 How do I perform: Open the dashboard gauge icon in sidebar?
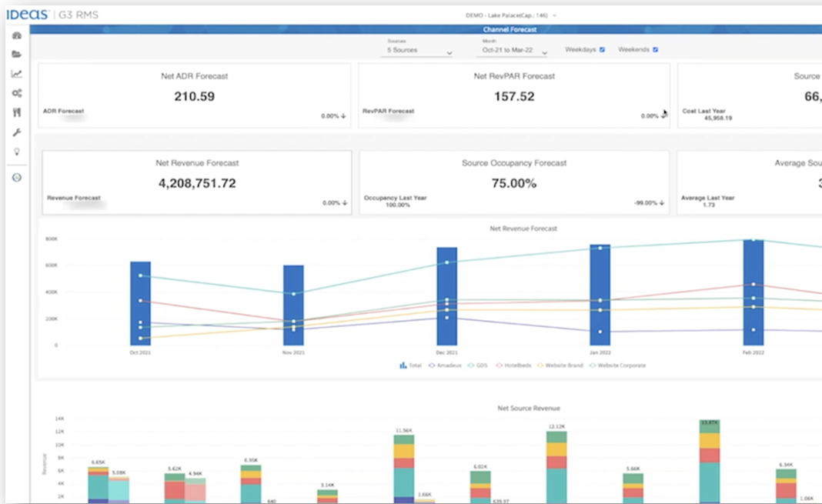tap(17, 35)
